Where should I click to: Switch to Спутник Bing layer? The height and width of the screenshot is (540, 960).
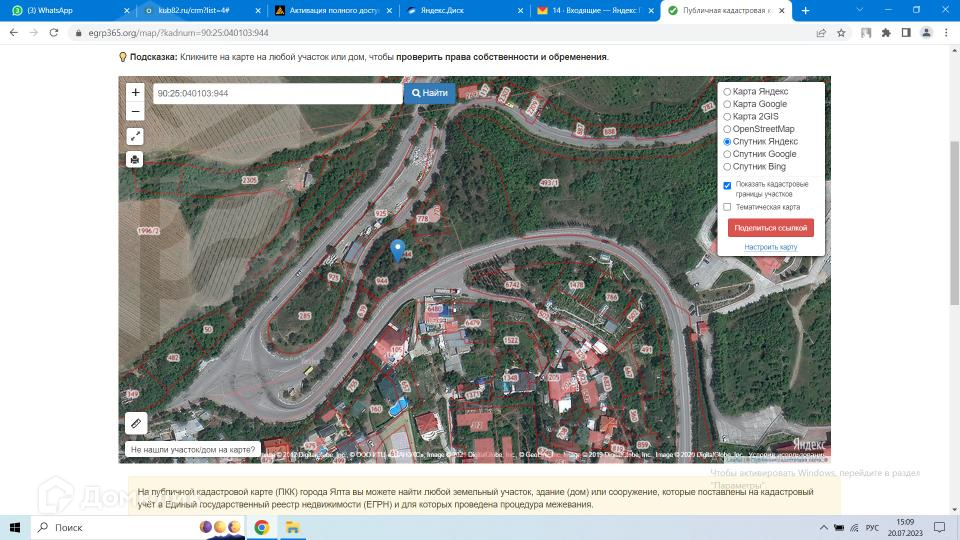[x=727, y=167]
